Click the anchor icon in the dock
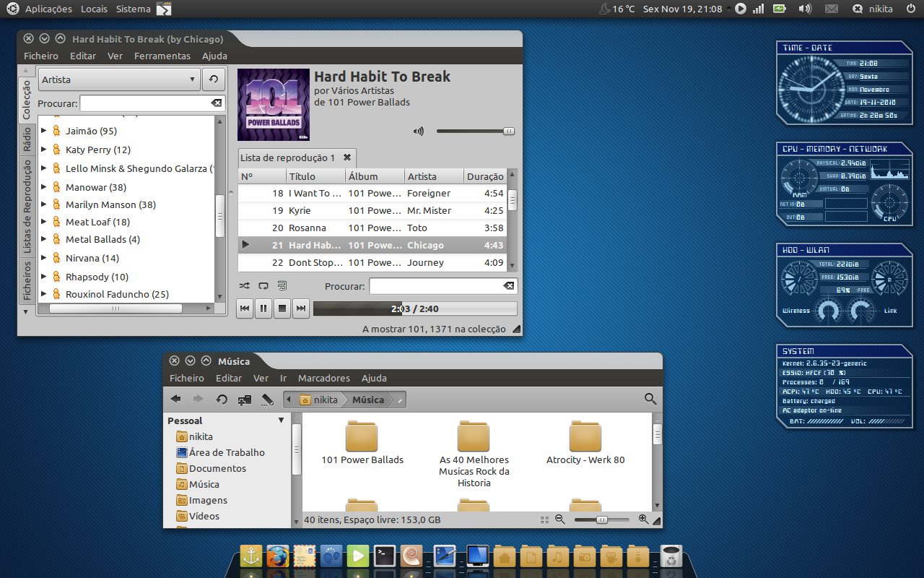 (250, 556)
